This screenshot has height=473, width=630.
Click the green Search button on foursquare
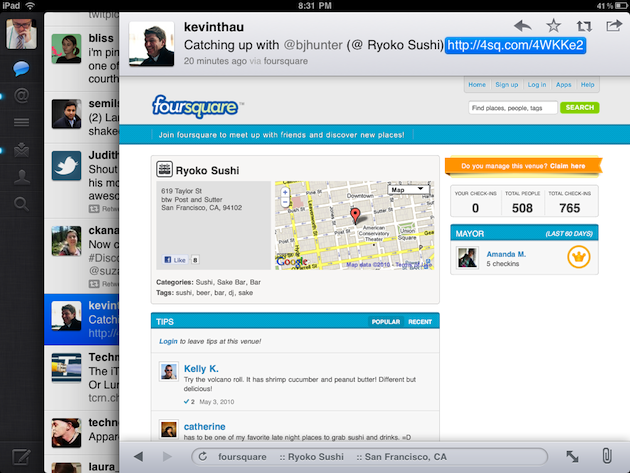578,107
